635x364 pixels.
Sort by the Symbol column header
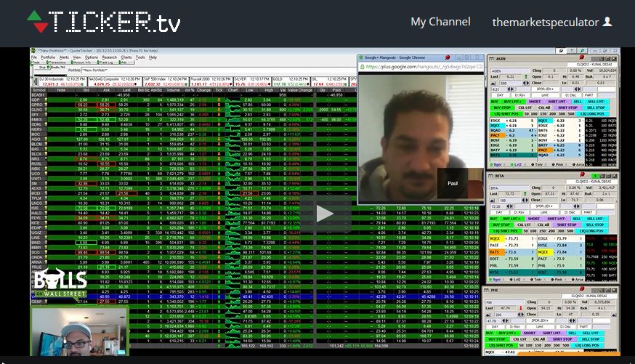[39, 90]
